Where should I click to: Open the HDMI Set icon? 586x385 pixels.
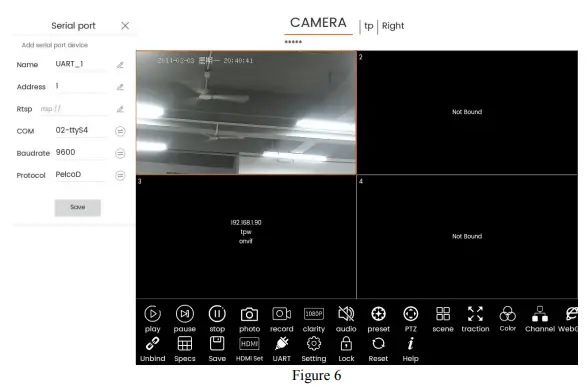pos(249,344)
